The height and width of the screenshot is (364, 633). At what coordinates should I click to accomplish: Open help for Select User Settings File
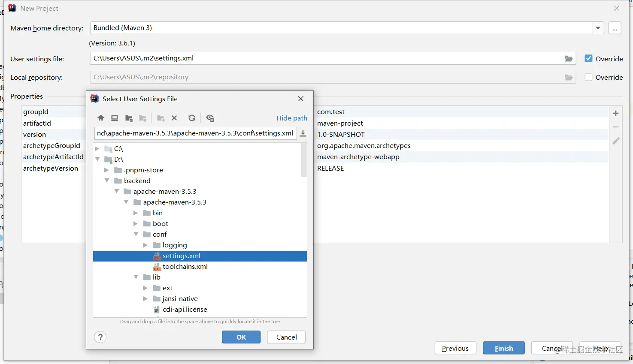(x=100, y=337)
